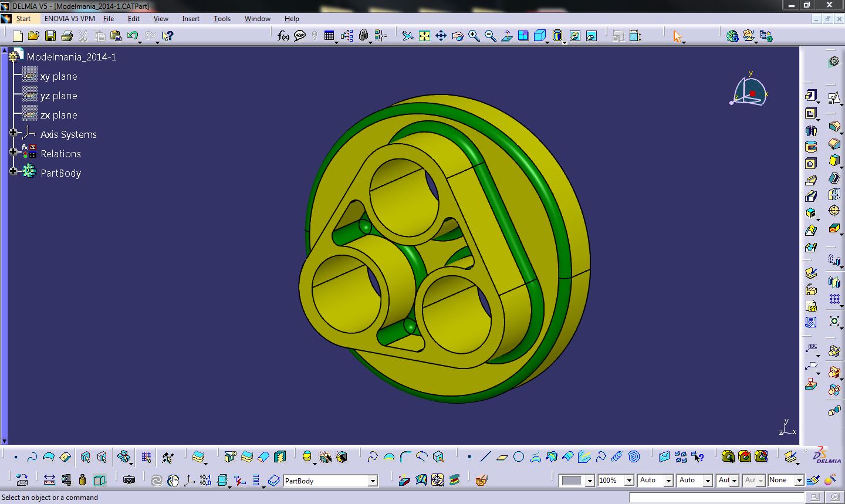Click the Fit All In view icon

[x=424, y=36]
